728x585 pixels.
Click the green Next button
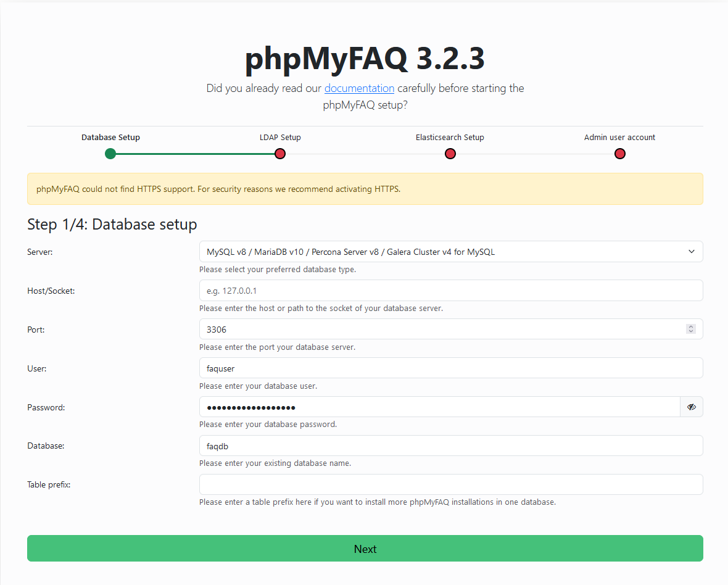365,549
